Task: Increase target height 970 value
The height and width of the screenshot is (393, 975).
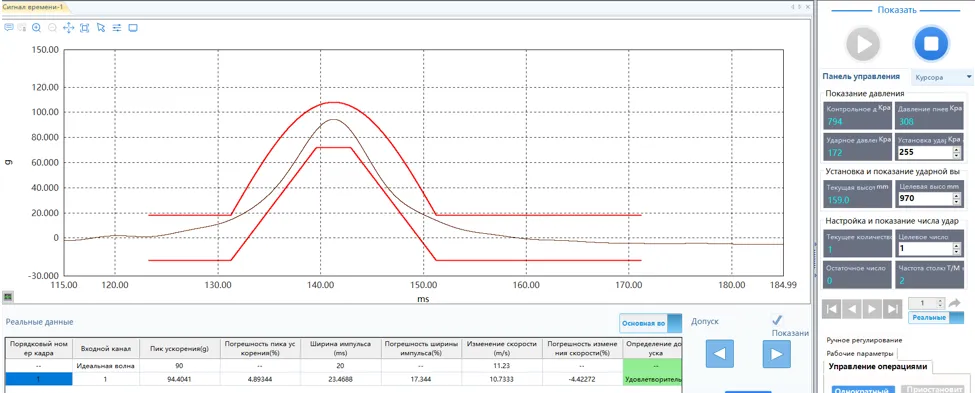Action: coord(956,196)
